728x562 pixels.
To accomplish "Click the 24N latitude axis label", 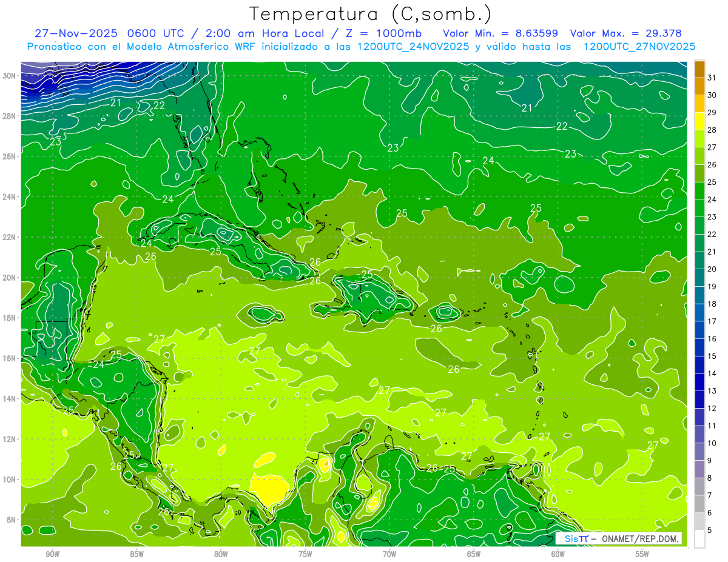I will [x=10, y=196].
